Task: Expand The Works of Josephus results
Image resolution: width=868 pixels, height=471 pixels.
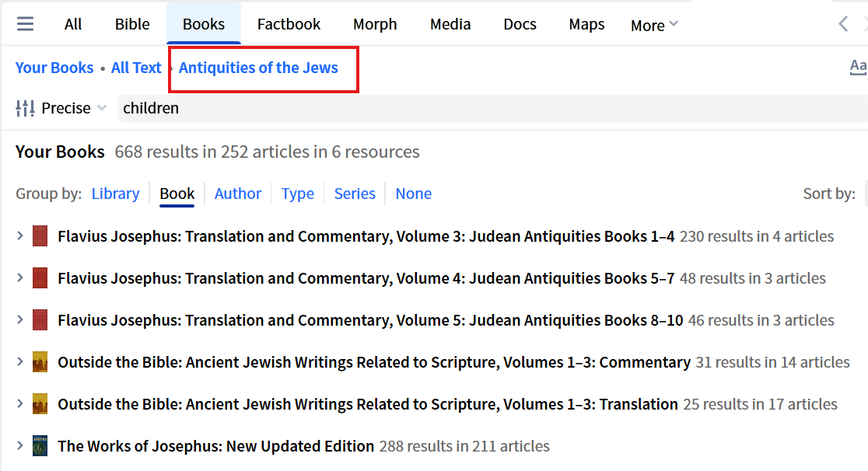Action: (x=20, y=445)
